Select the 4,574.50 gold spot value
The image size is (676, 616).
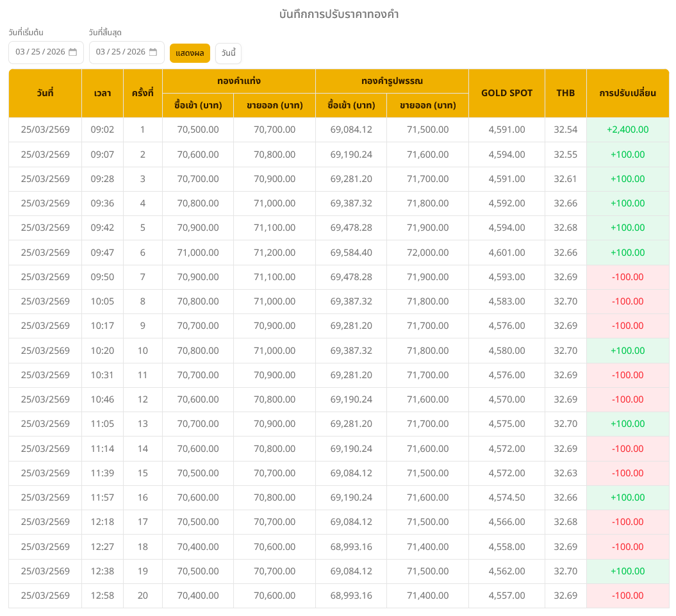(506, 497)
